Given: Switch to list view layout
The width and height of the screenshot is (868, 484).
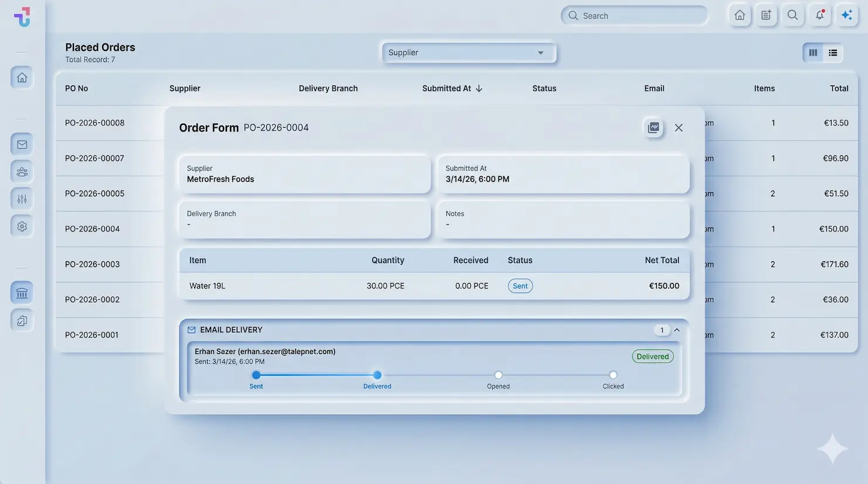Looking at the screenshot, I should 833,53.
